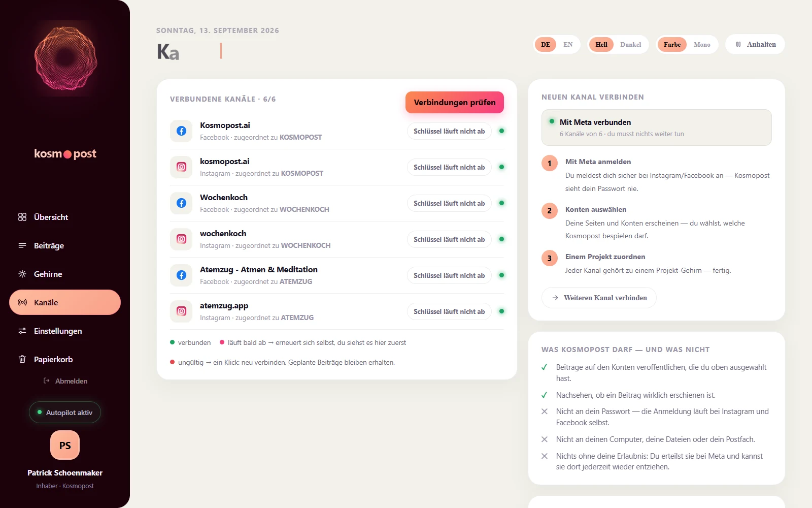The width and height of the screenshot is (812, 508).
Task: Click the läuft bald ab legend entry
Action: 313,342
